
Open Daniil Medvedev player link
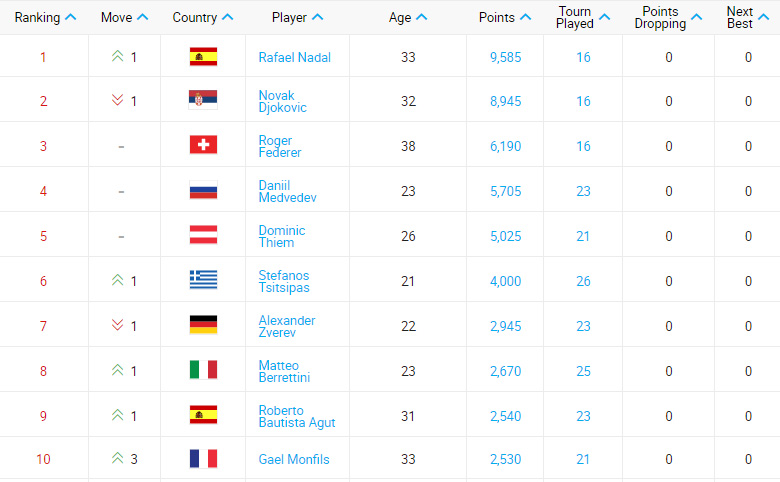click(288, 192)
